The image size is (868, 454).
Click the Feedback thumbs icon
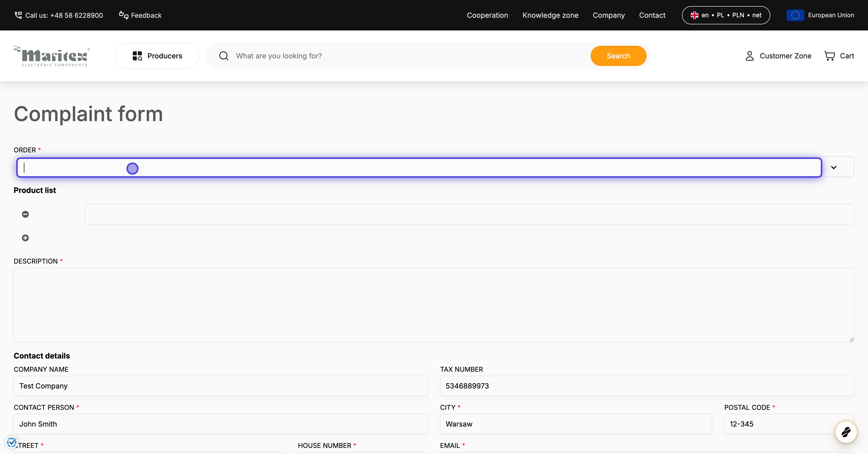(x=124, y=15)
